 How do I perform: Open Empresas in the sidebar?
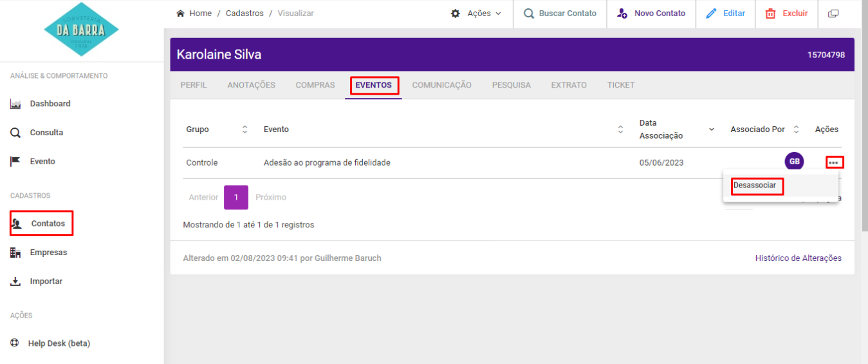48,253
